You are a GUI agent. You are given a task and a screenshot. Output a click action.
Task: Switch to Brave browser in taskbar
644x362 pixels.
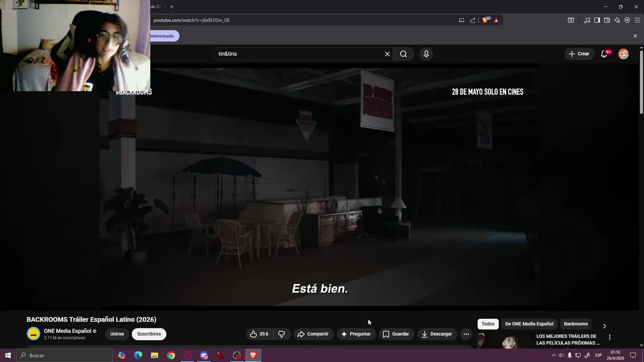coord(253,355)
